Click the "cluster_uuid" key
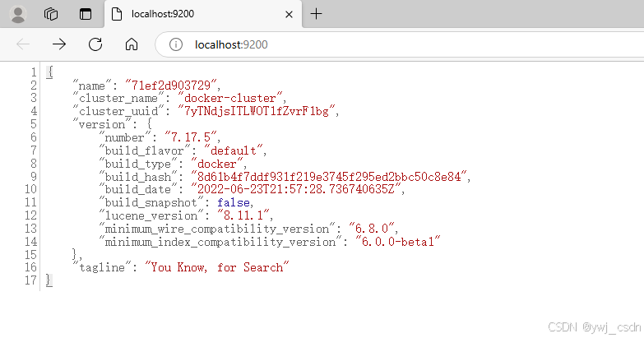644x338 pixels. coord(118,111)
